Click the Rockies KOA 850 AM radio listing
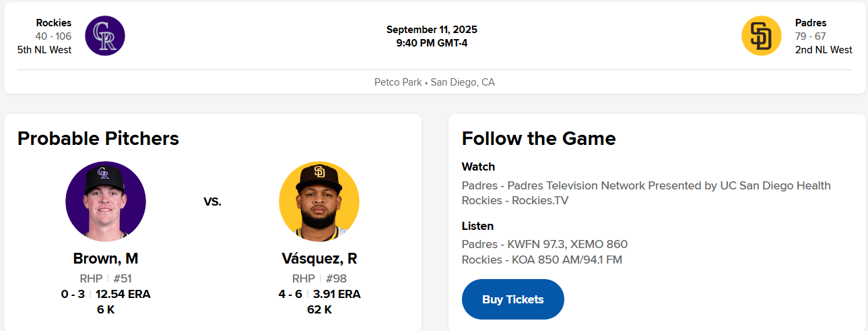 coord(541,260)
